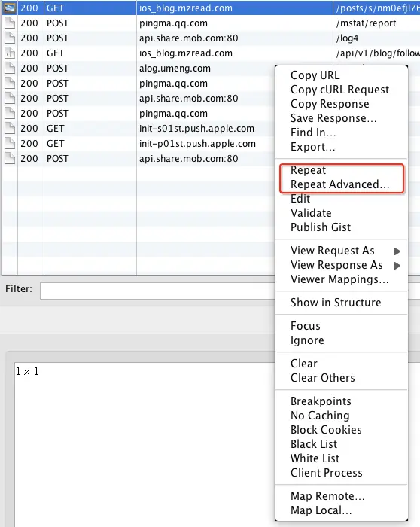Click Copy Response menu entry

[x=330, y=104]
